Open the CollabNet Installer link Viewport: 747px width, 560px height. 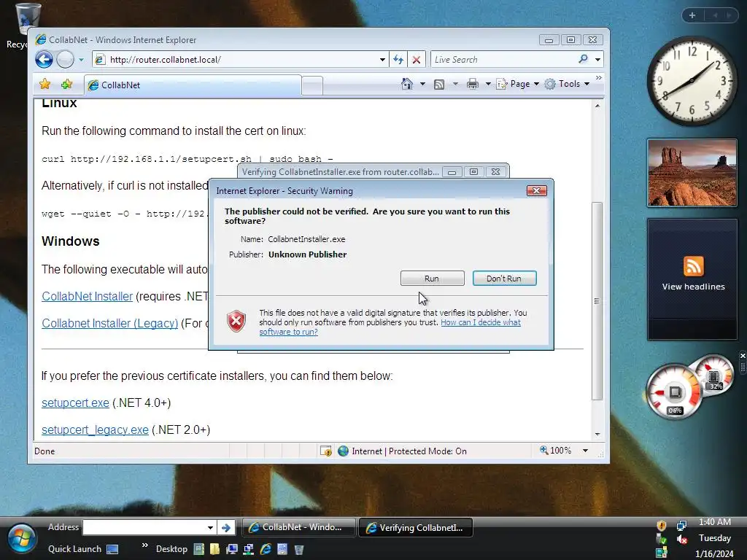point(88,296)
